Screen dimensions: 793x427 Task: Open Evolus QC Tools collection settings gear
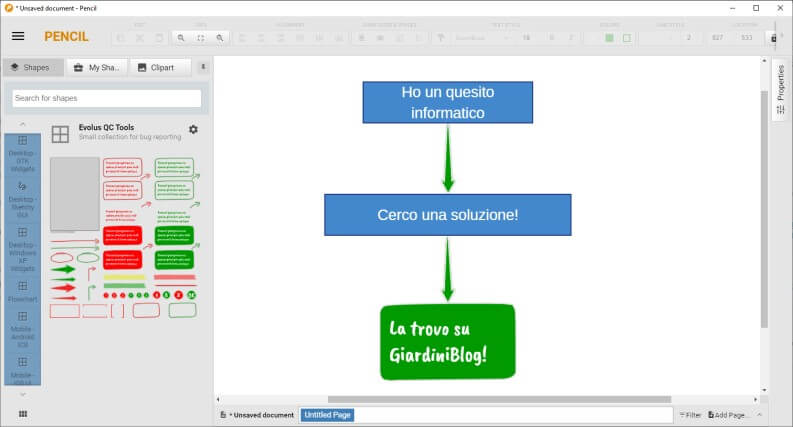click(x=193, y=130)
